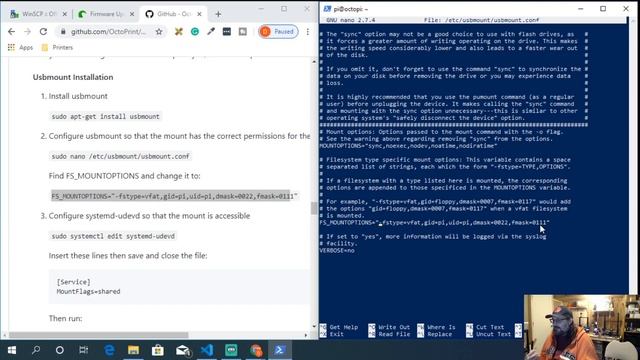The height and width of the screenshot is (360, 640).
Task: Open the Mail app from taskbar
Action: point(182,350)
